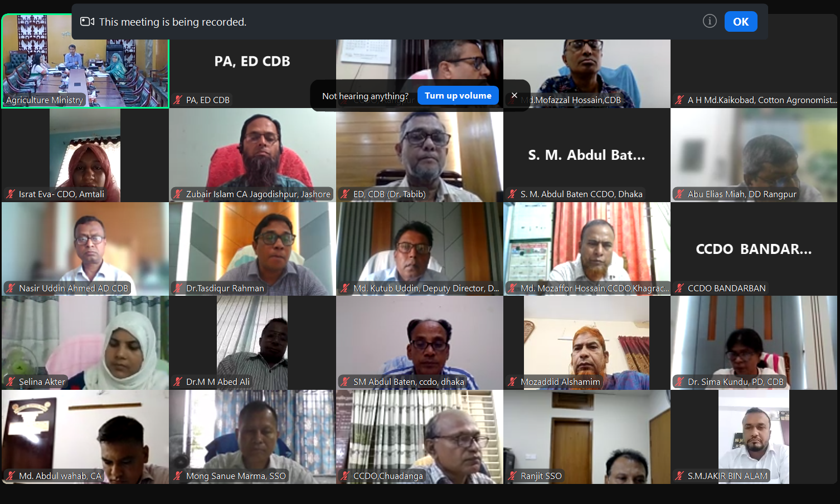Image resolution: width=840 pixels, height=504 pixels.
Task: Select the ED, CDB (Dr. Tabib) video tile
Action: 420,155
